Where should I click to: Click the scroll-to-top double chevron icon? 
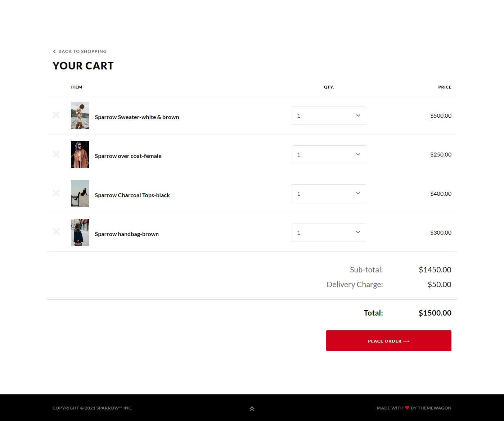tap(252, 409)
